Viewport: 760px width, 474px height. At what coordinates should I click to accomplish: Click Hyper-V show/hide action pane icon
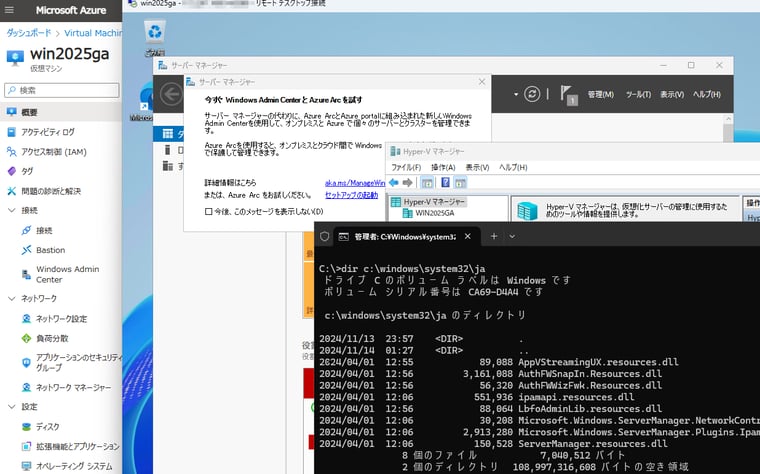[460, 183]
